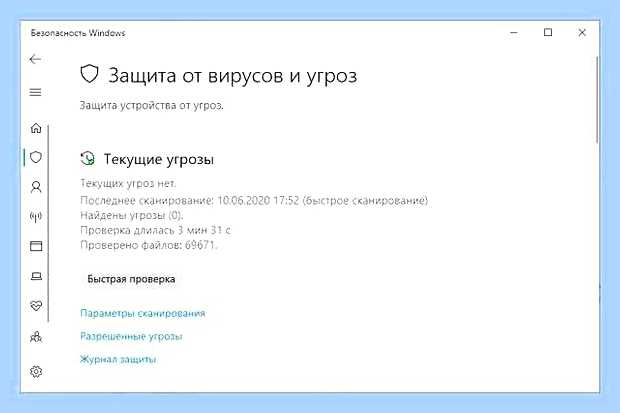Click the Текущие угрозы heading
620x413 pixels.
coord(159,159)
